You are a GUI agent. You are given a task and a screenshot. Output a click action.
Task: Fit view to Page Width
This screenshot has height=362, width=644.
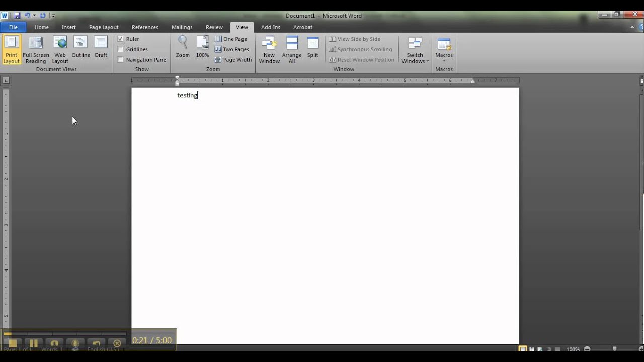point(233,60)
